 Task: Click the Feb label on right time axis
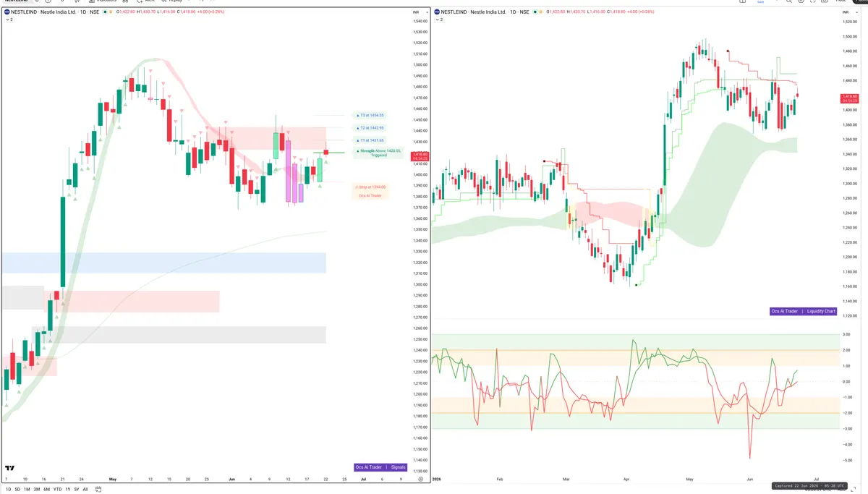(500, 479)
